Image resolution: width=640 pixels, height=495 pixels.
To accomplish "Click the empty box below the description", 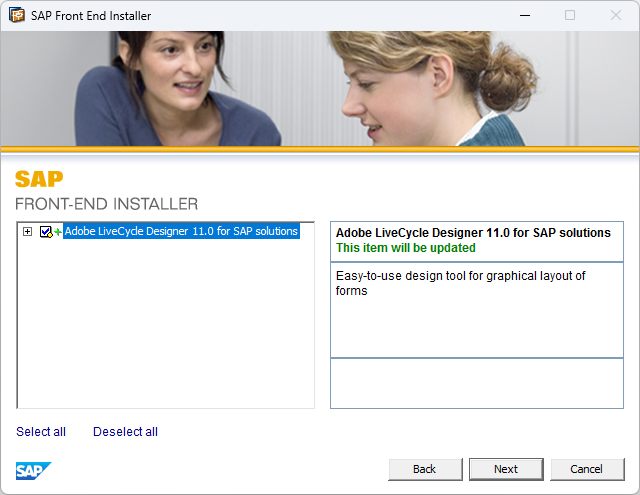I will (476, 383).
